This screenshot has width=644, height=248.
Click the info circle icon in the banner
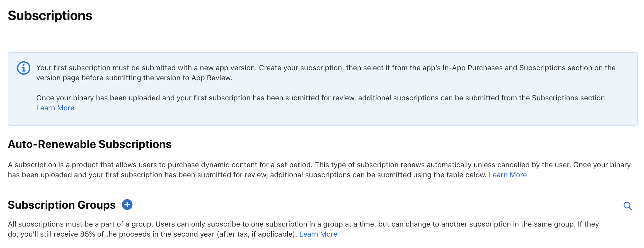(x=24, y=68)
